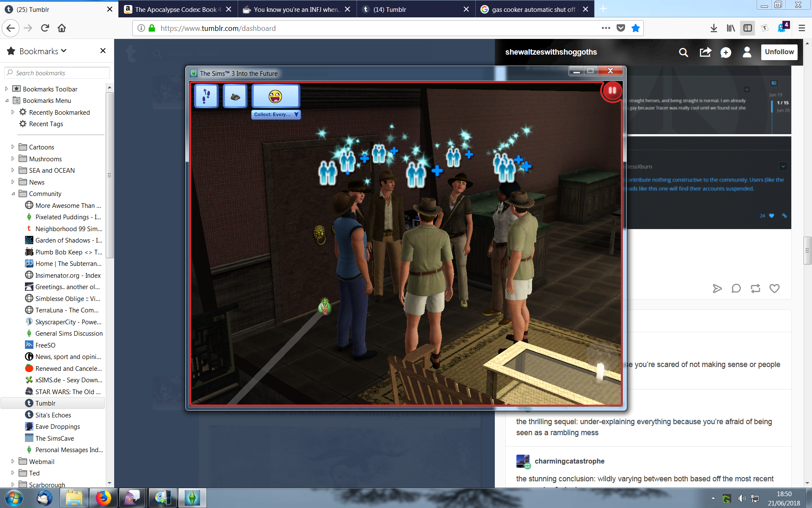Open charmingcatastrophe's blog link
Screen dimensions: 812x508
tap(569, 461)
